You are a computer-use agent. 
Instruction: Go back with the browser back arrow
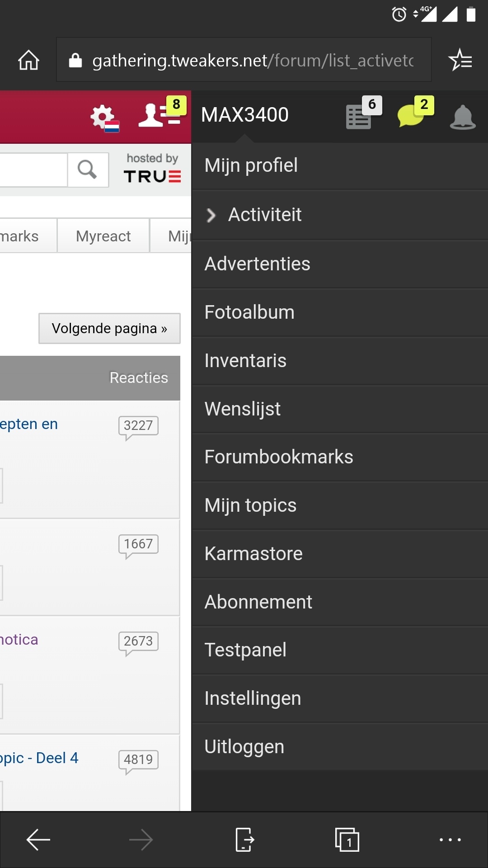(x=38, y=840)
